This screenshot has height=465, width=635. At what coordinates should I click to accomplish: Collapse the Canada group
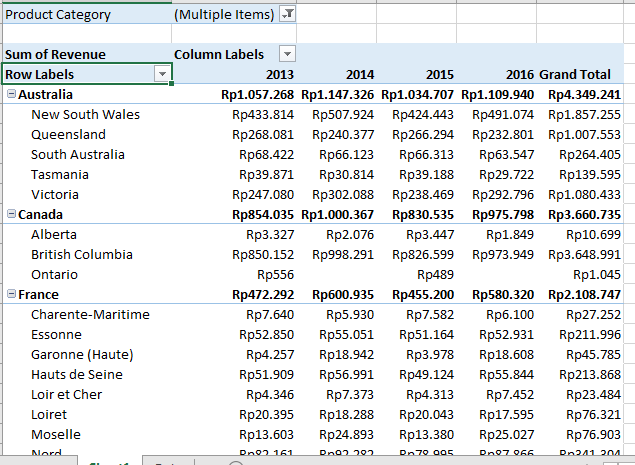click(x=10, y=214)
